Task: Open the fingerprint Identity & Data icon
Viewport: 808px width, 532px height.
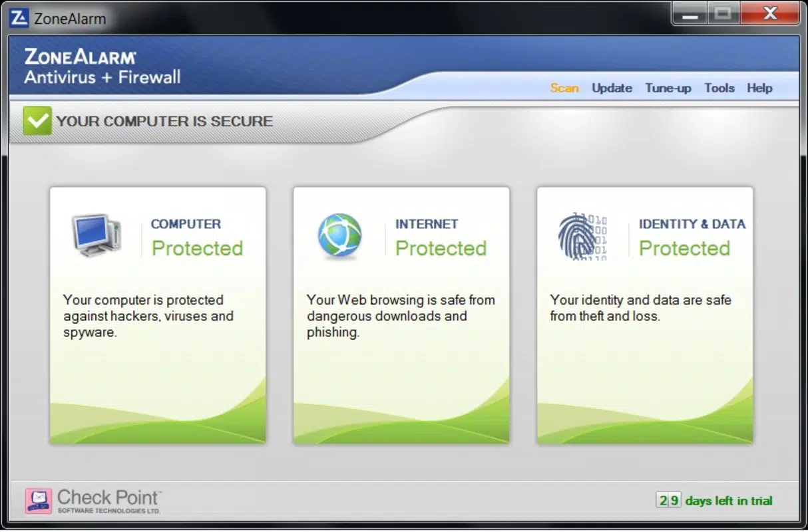Action: (582, 236)
